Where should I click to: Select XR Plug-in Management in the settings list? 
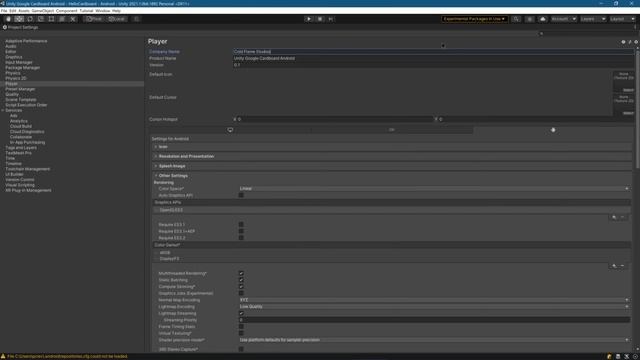[28, 190]
